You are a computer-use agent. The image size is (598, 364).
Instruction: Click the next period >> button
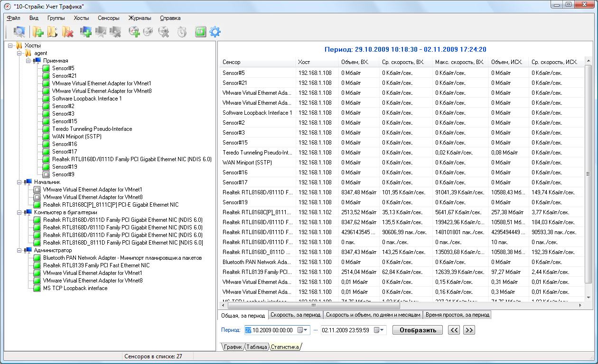click(x=469, y=330)
